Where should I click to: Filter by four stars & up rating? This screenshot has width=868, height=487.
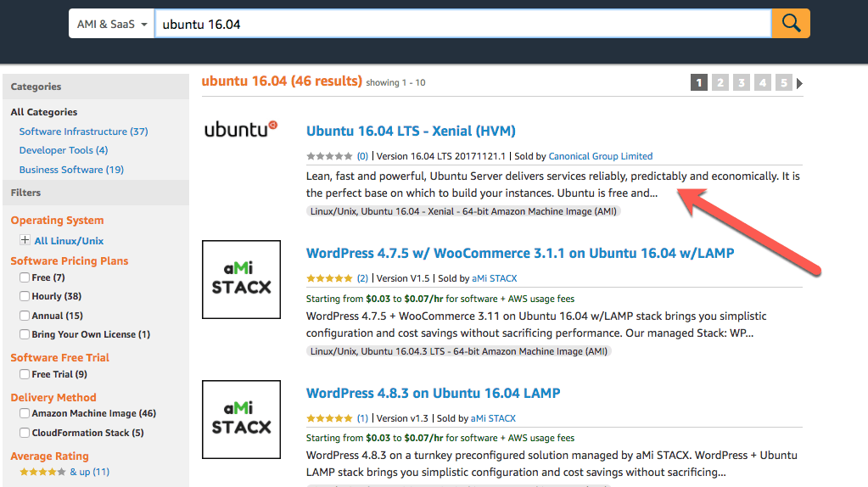(64, 472)
